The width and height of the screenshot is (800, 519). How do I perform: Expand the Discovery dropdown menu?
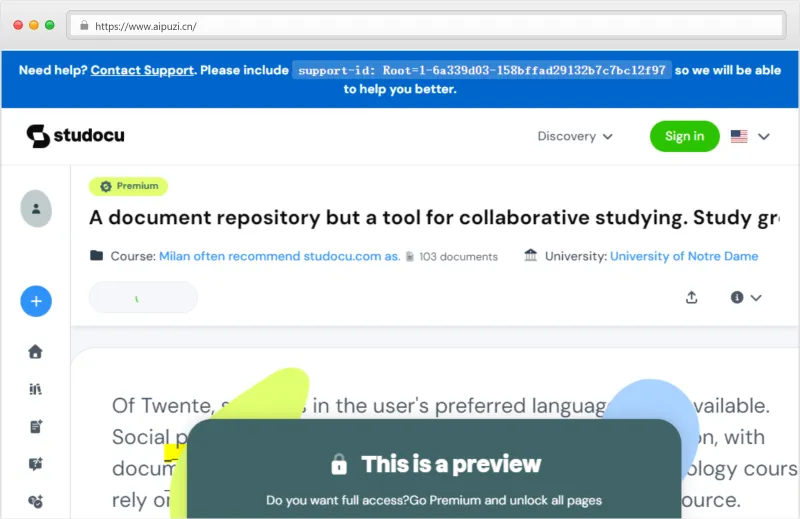(574, 136)
